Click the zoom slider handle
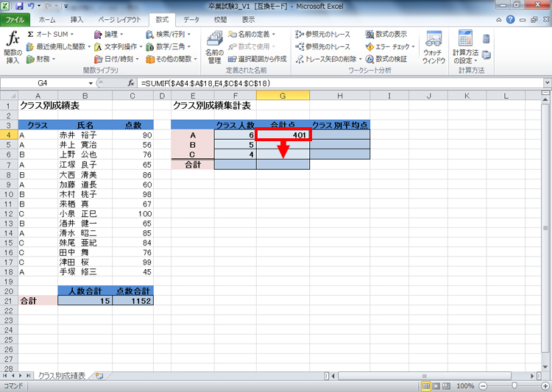The height and width of the screenshot is (392, 552). tap(514, 386)
